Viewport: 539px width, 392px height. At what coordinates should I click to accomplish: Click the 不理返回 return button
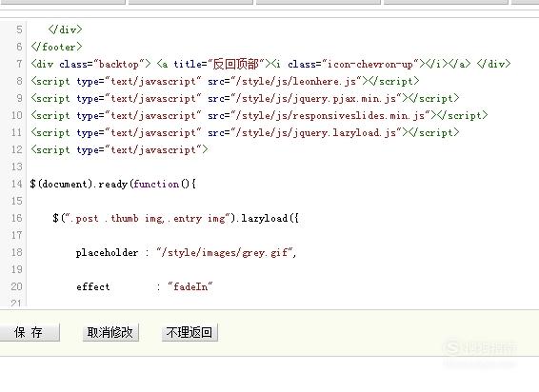tap(190, 332)
